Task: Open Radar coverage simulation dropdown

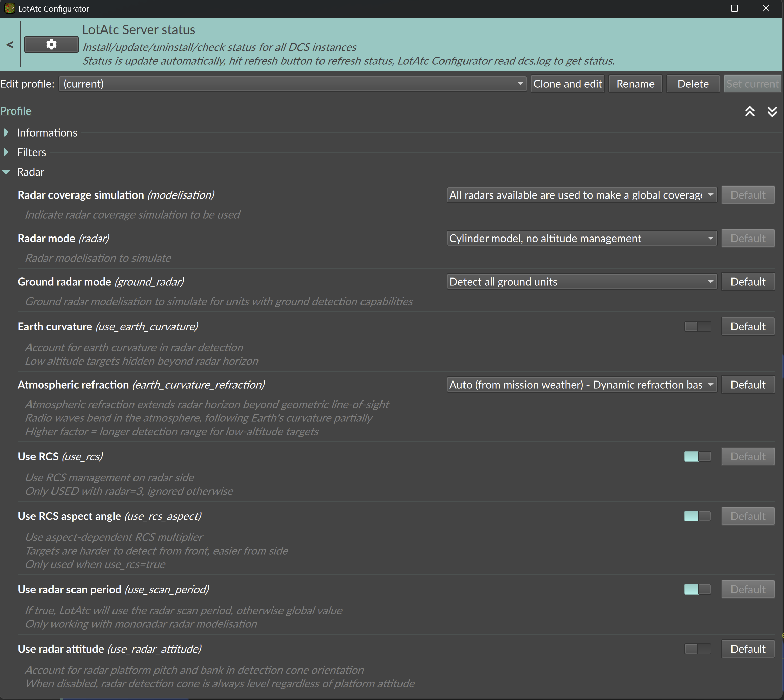Action: pos(582,195)
